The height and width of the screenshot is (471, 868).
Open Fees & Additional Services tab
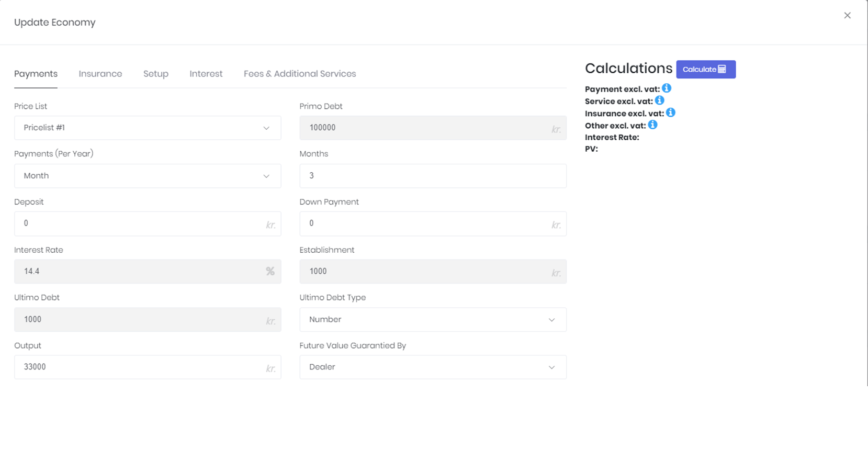pos(300,74)
